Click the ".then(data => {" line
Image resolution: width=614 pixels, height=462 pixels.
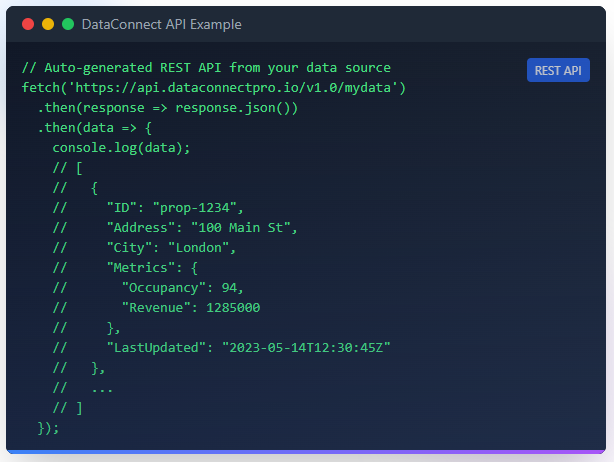(x=94, y=128)
